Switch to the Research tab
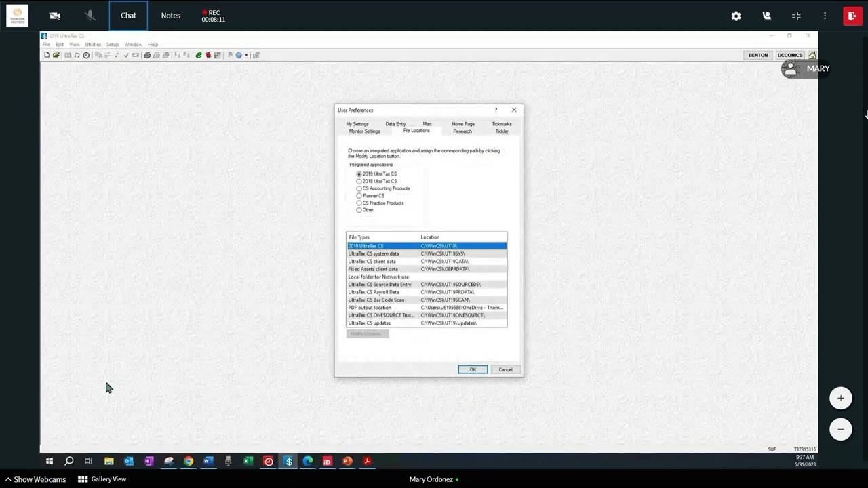868x488 pixels. coord(462,131)
